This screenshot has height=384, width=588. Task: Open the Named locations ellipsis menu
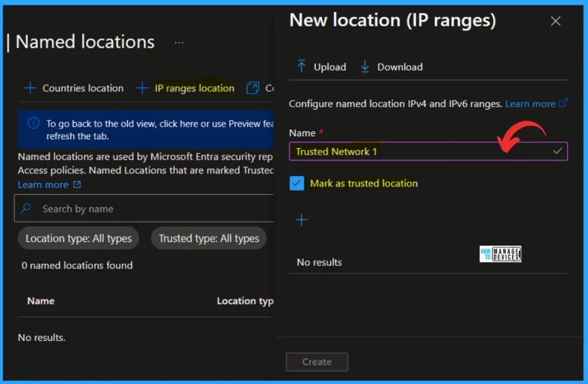[179, 42]
